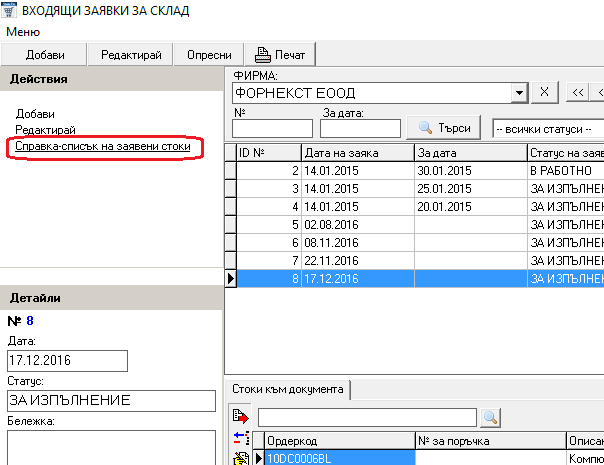Click Редактирай link in Действия panel

(45, 130)
